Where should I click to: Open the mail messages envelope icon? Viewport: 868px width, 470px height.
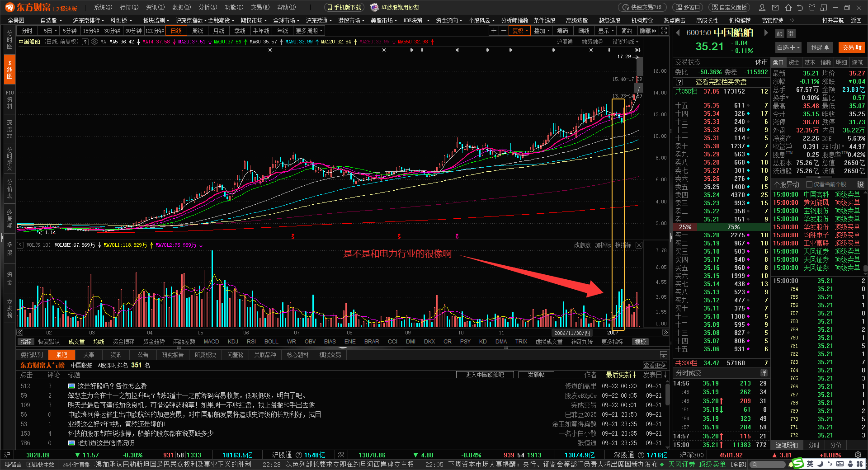[775, 8]
